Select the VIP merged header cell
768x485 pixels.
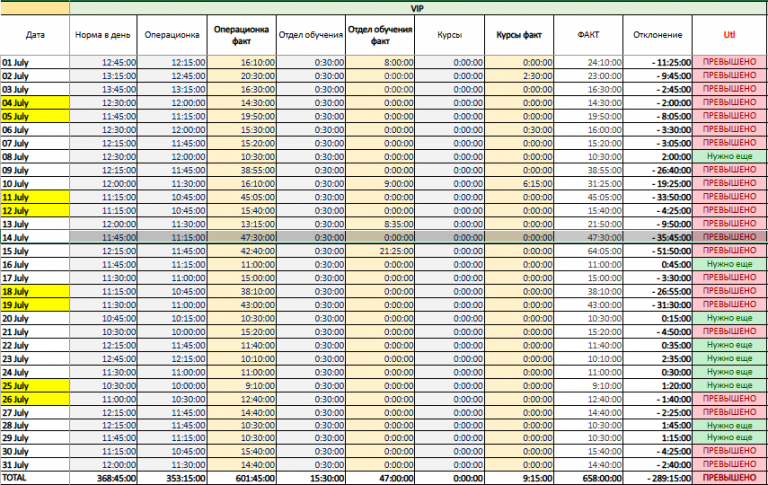point(418,8)
